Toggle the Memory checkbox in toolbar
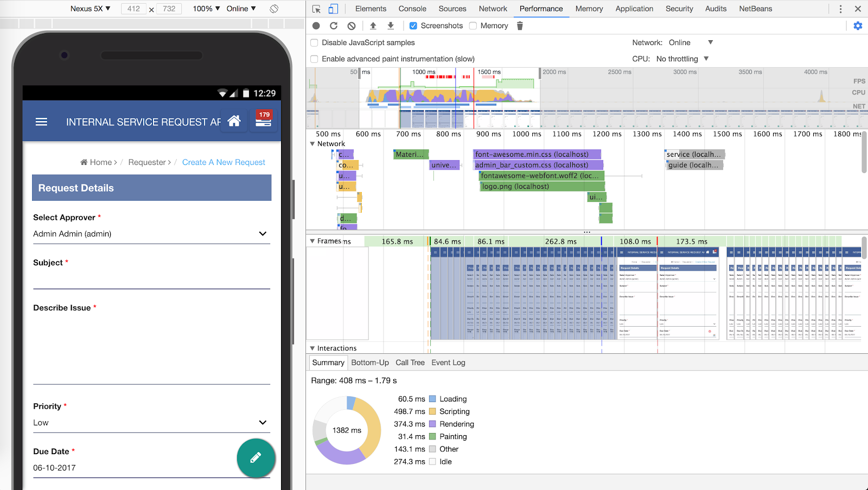 pyautogui.click(x=473, y=26)
